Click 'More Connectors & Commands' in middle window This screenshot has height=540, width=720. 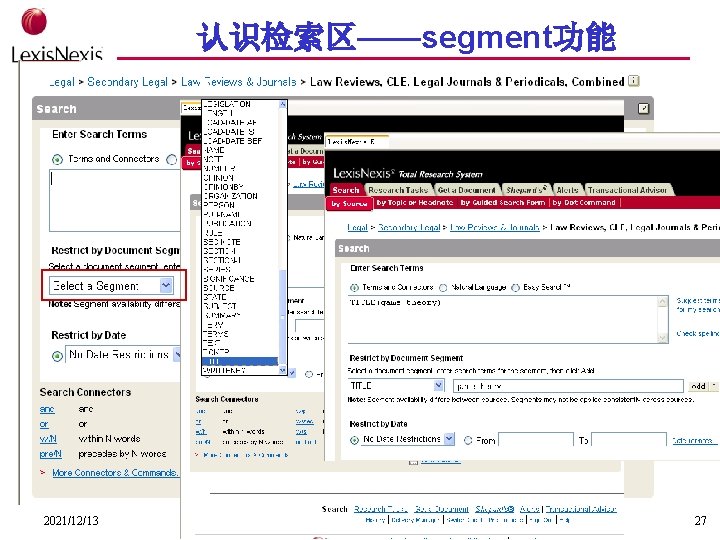tap(246, 455)
